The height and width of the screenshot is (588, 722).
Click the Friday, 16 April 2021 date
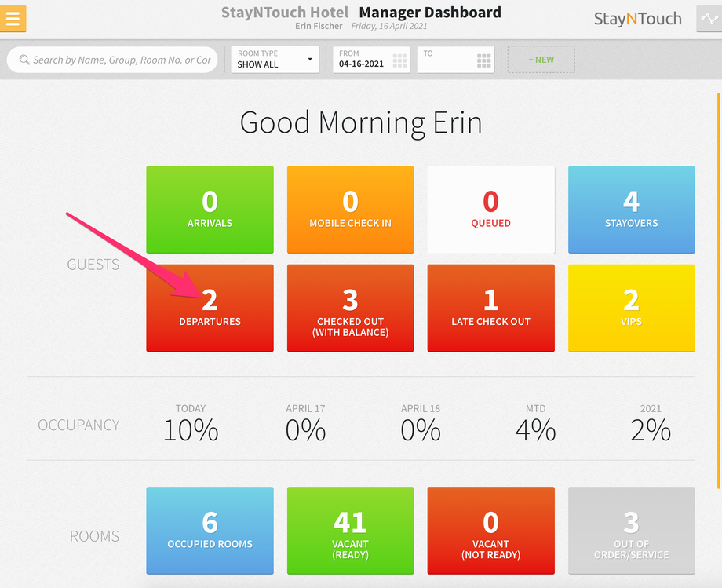(389, 26)
